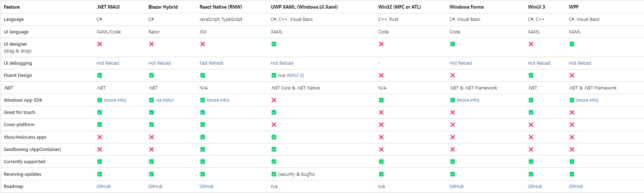
Task: Click the WPF Receiving updates green check
Action: 572,174
